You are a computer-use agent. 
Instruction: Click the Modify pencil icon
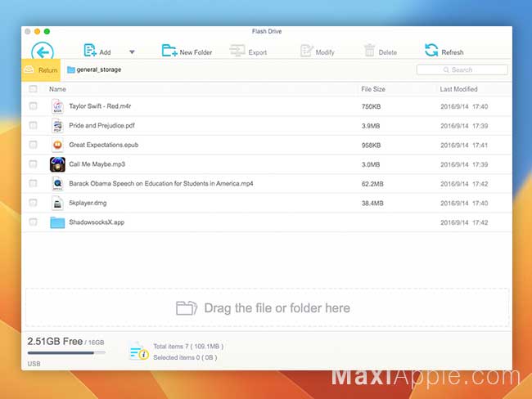(x=306, y=51)
